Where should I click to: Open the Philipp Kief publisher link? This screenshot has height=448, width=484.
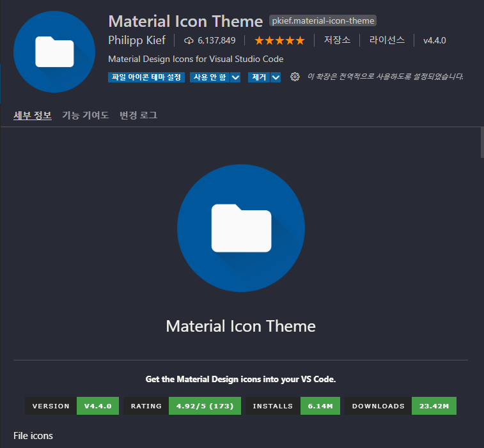pyautogui.click(x=137, y=40)
